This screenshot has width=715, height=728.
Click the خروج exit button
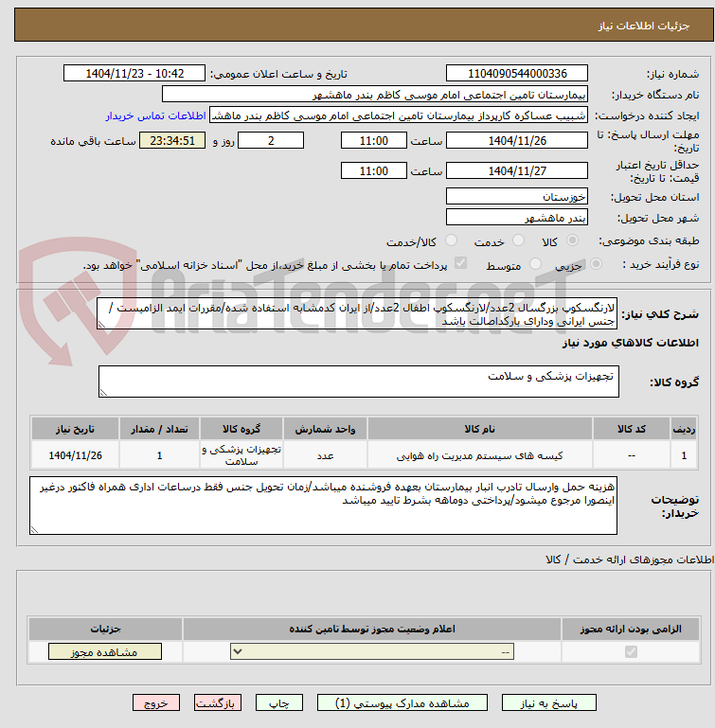[x=156, y=703]
